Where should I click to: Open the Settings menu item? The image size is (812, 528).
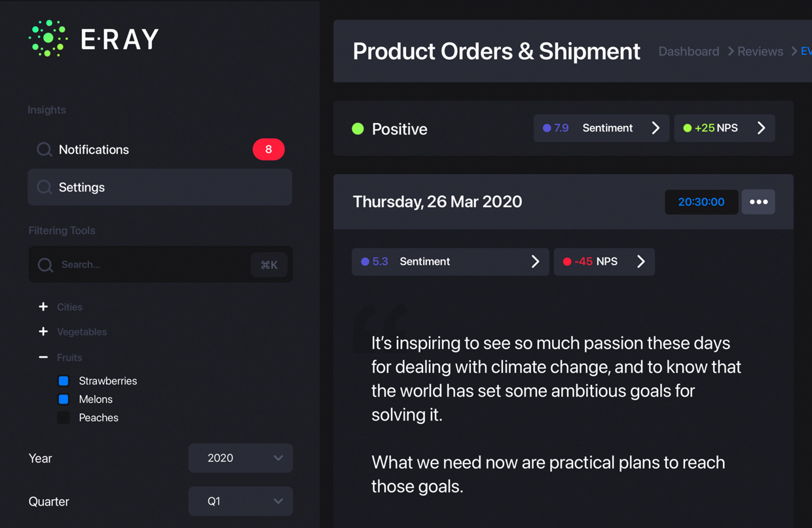[160, 187]
